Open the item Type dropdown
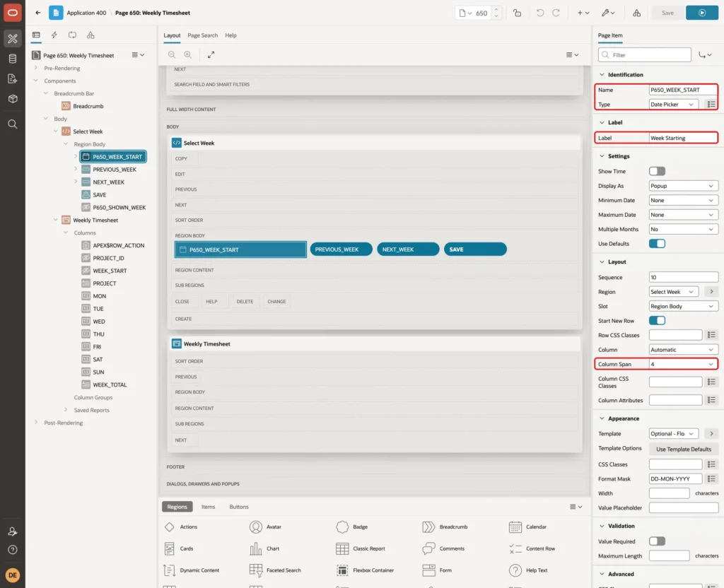This screenshot has height=588, width=724. click(673, 105)
